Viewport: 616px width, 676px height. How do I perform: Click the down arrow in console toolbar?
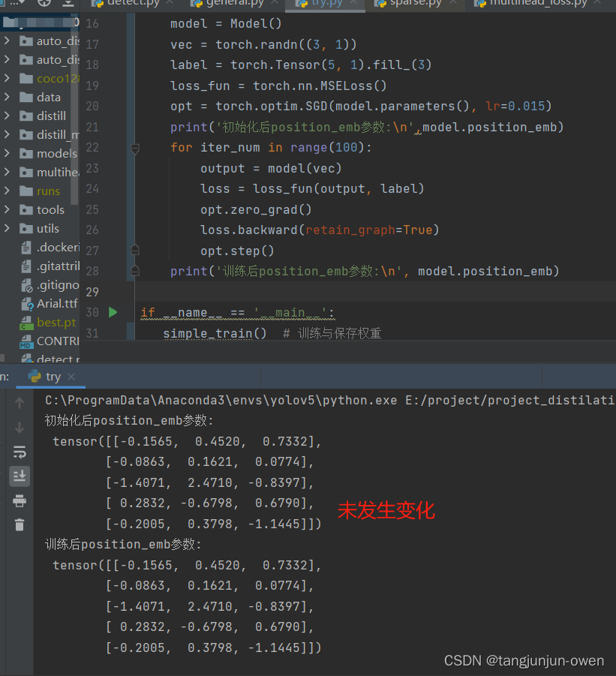point(19,427)
